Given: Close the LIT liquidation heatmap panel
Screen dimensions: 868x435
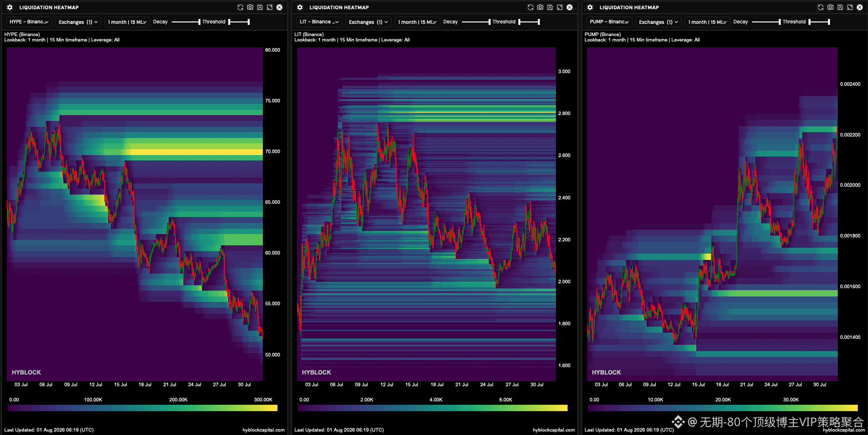Looking at the screenshot, I should coord(570,7).
